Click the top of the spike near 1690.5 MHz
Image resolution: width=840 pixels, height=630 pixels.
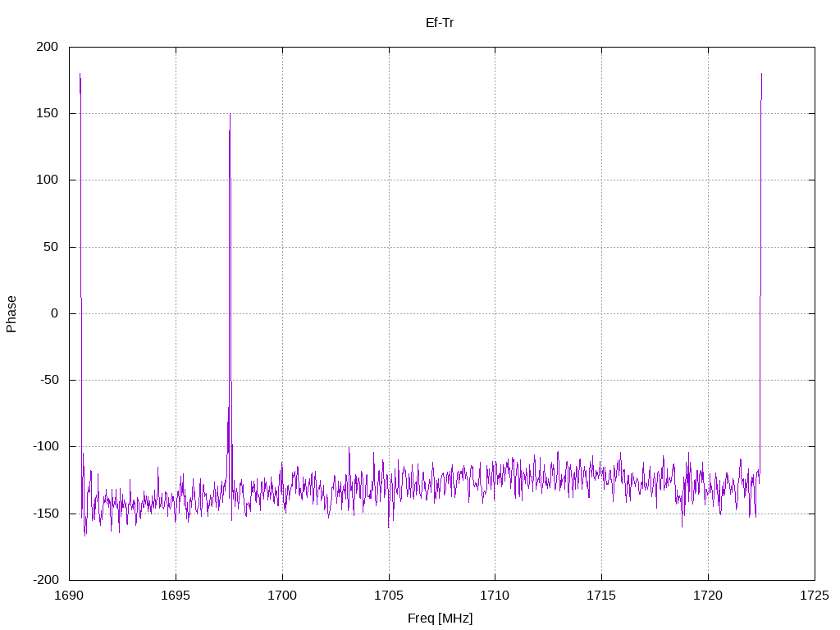80,74
